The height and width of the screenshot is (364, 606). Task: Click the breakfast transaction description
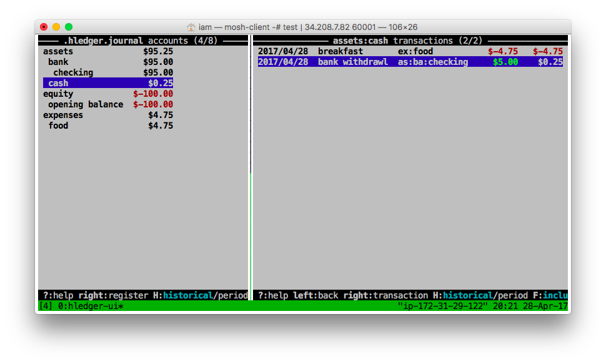340,51
